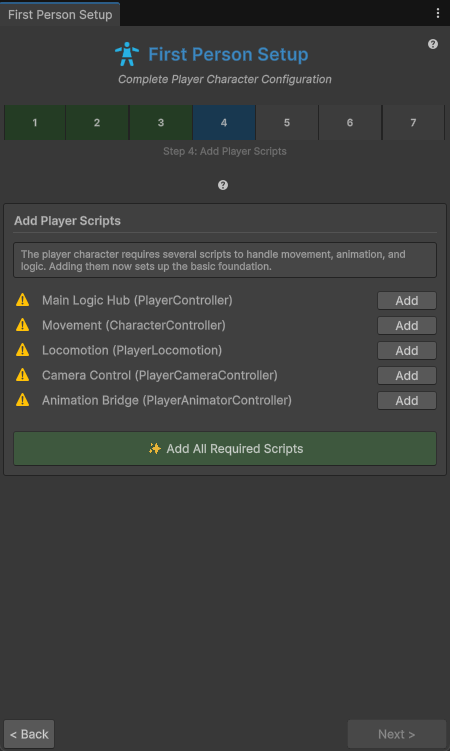Screen dimensions: 450x751
Task: Go to step 1 in the wizard
Action: (x=35, y=123)
